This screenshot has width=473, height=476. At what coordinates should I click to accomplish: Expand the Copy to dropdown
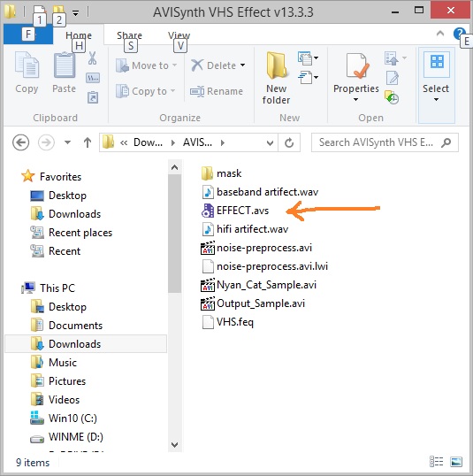(173, 91)
